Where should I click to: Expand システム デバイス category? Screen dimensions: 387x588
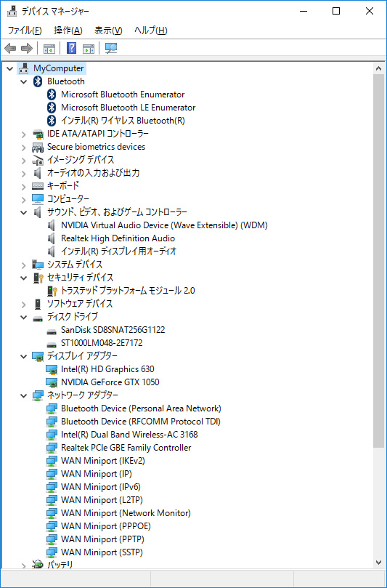(x=24, y=265)
